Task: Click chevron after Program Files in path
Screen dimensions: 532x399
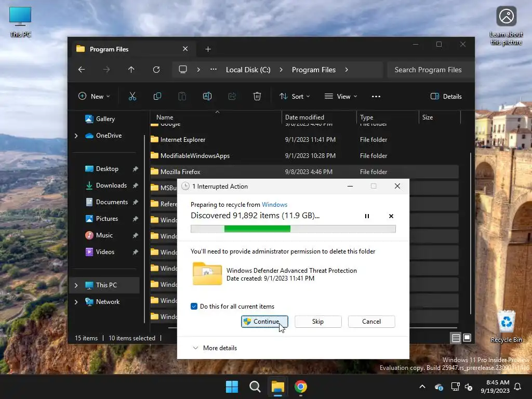Action: point(347,70)
